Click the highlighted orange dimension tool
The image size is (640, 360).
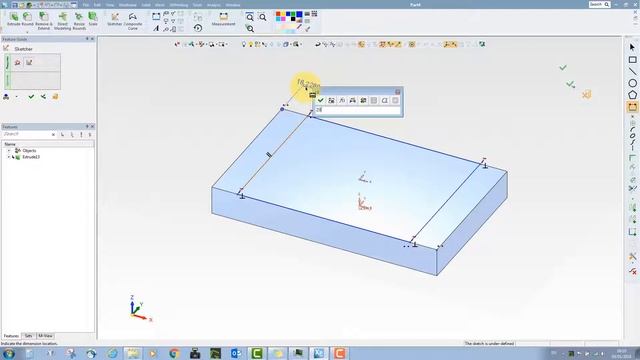(632, 107)
